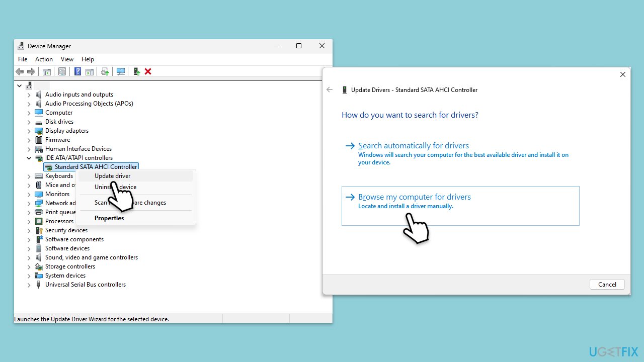Select the Standard SATA AHCI Controller item
The width and height of the screenshot is (644, 362).
(96, 167)
